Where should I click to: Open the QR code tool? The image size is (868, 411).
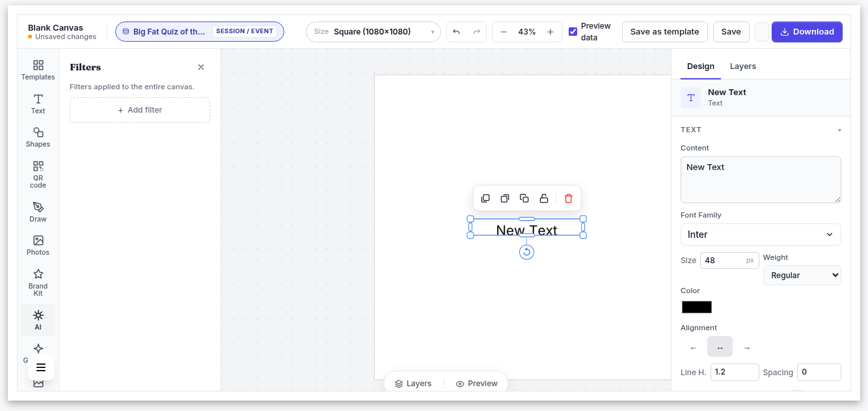[38, 175]
